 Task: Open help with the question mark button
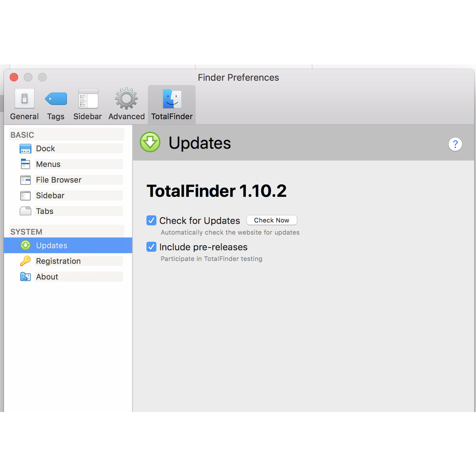pyautogui.click(x=455, y=144)
